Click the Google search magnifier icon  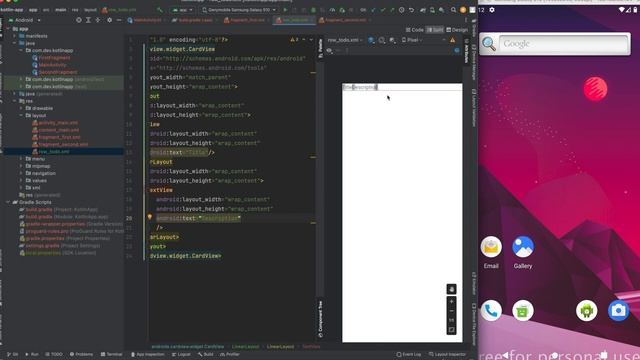tap(489, 44)
